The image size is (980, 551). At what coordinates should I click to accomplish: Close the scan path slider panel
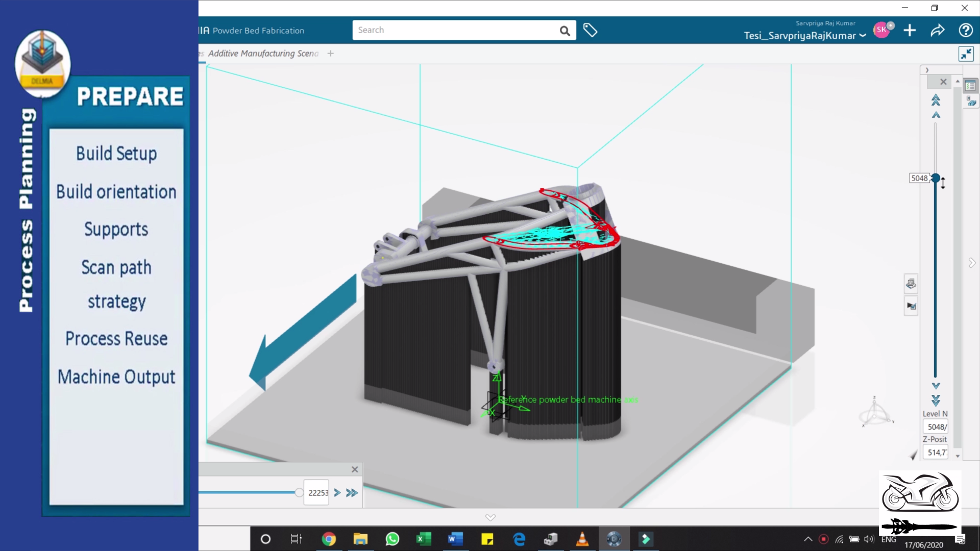[355, 469]
